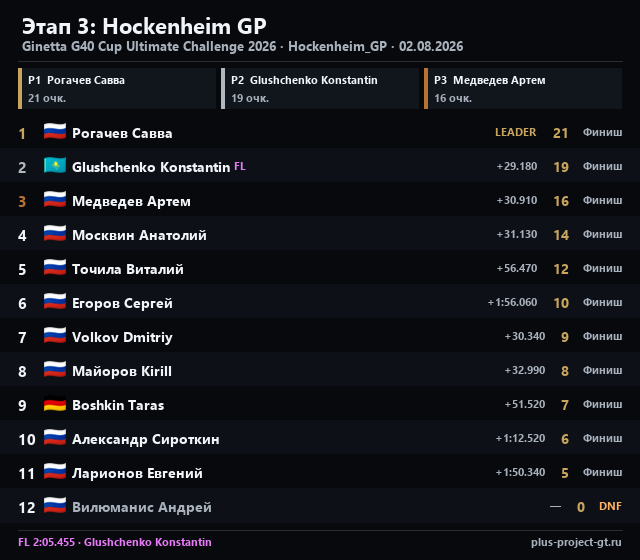Click the Kazakhstan flag beside Glushchenko Konstantin
The width and height of the screenshot is (640, 560).
coord(55,166)
